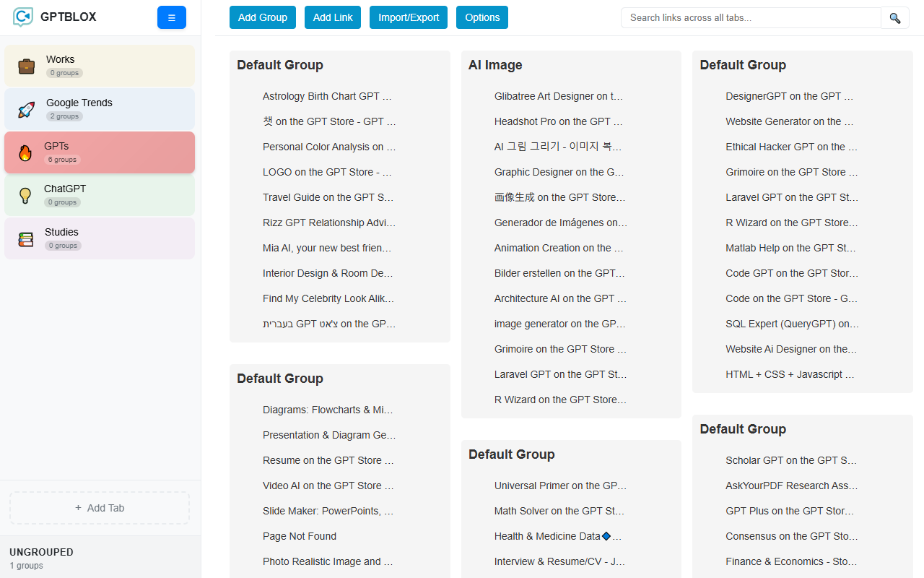The width and height of the screenshot is (924, 578).
Task: Expand the Ungrouped section
Action: pyautogui.click(x=41, y=552)
